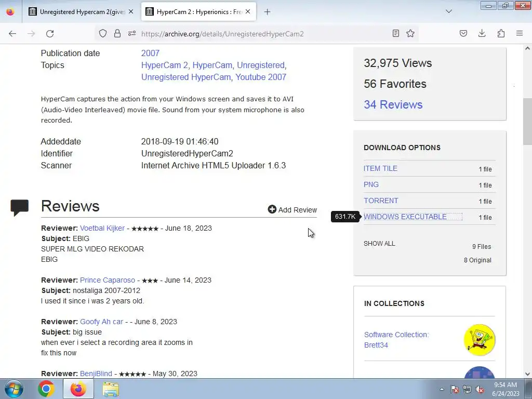Open reviewer Voetbal Kijker's profile

click(x=102, y=228)
